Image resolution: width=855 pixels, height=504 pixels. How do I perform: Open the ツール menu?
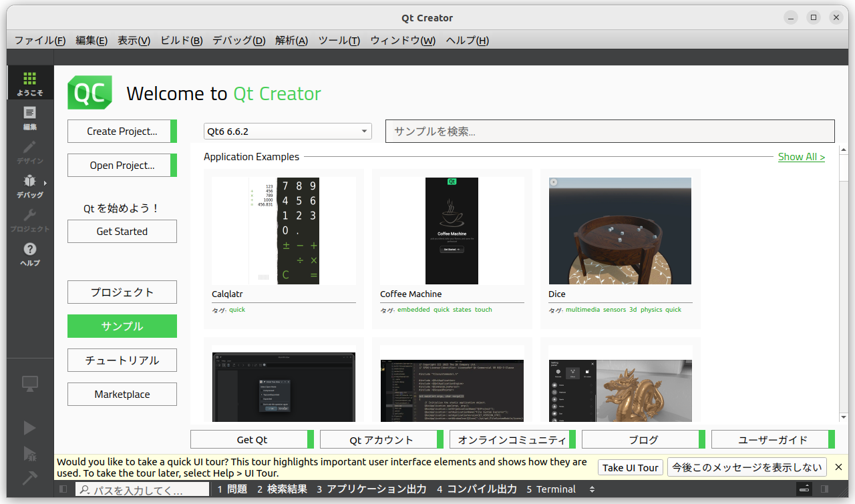pyautogui.click(x=339, y=40)
